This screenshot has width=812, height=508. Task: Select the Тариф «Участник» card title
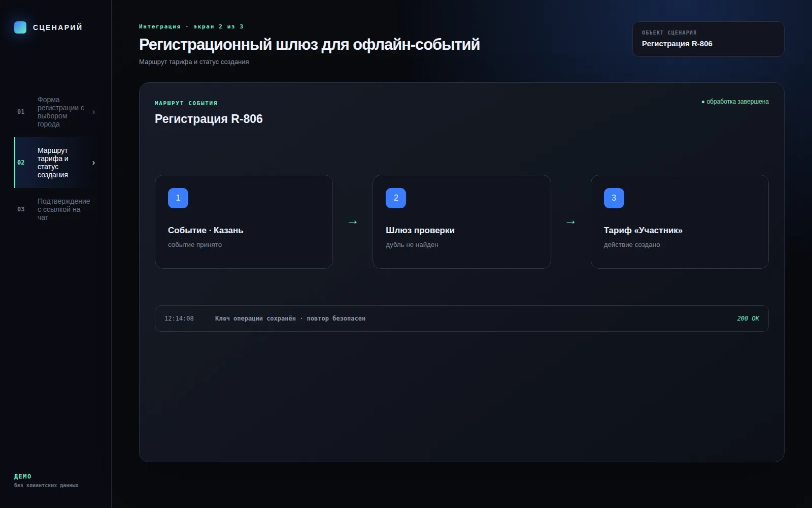click(x=643, y=230)
